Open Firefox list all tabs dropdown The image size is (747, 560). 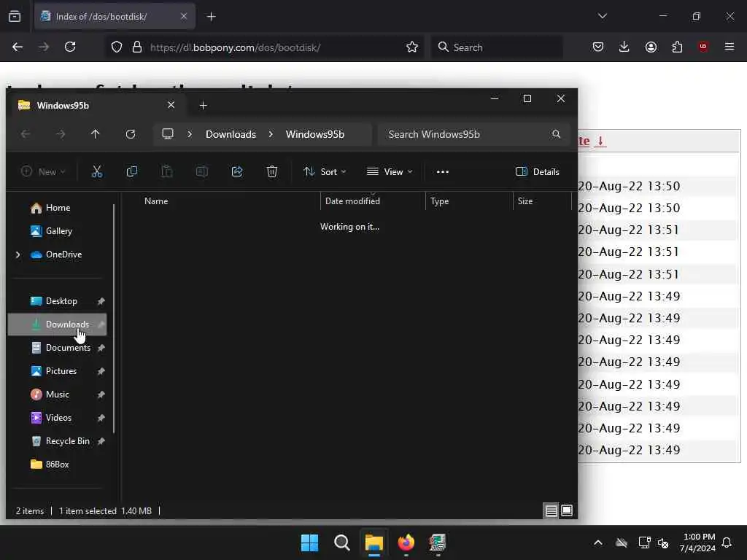pos(602,16)
